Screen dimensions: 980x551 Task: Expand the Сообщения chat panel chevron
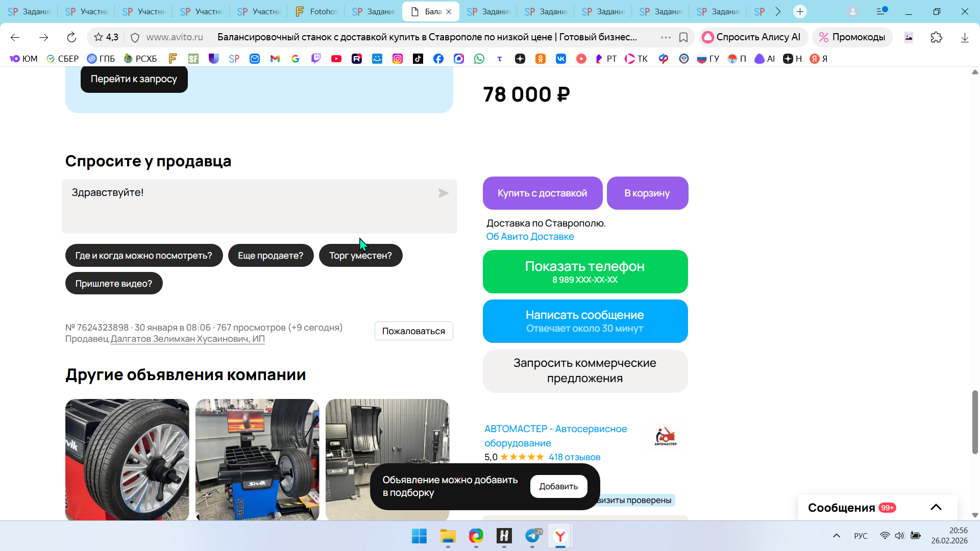pyautogui.click(x=936, y=507)
